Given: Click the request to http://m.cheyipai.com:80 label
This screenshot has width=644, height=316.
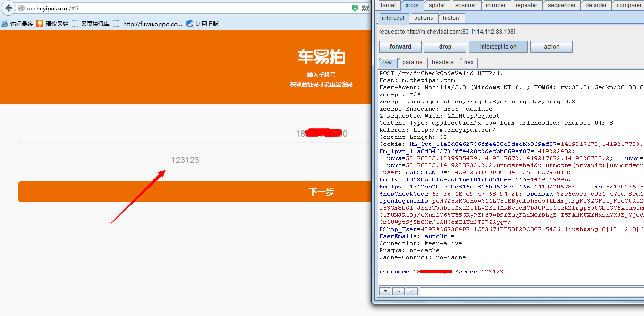Looking at the screenshot, I should [447, 32].
